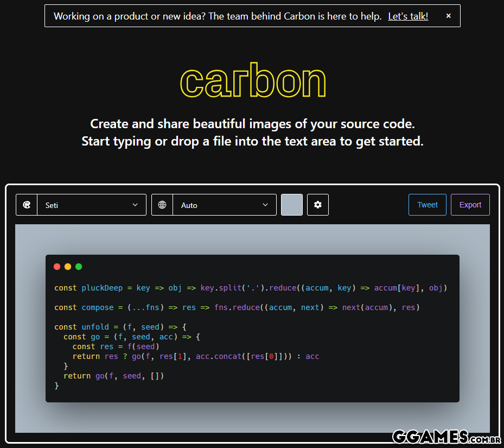Open the Seti theme dropdown
Image resolution: width=504 pixels, height=448 pixels.
point(87,205)
